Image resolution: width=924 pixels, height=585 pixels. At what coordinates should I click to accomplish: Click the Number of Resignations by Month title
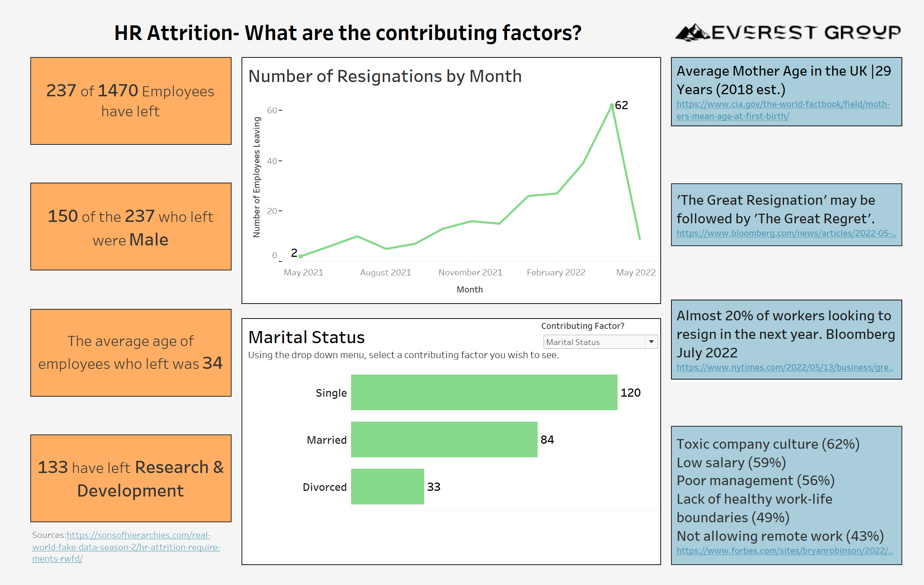click(x=385, y=76)
